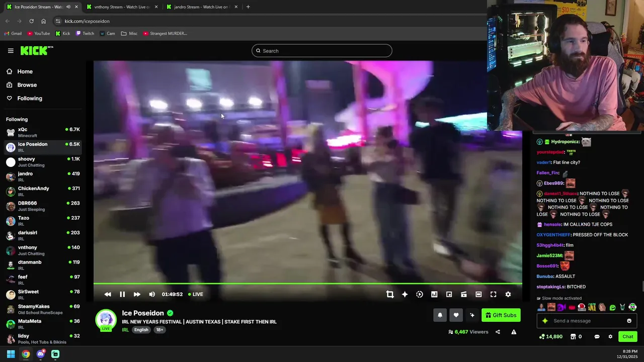644x362 pixels.
Task: Open Gmail bookmark
Action: 13,34
